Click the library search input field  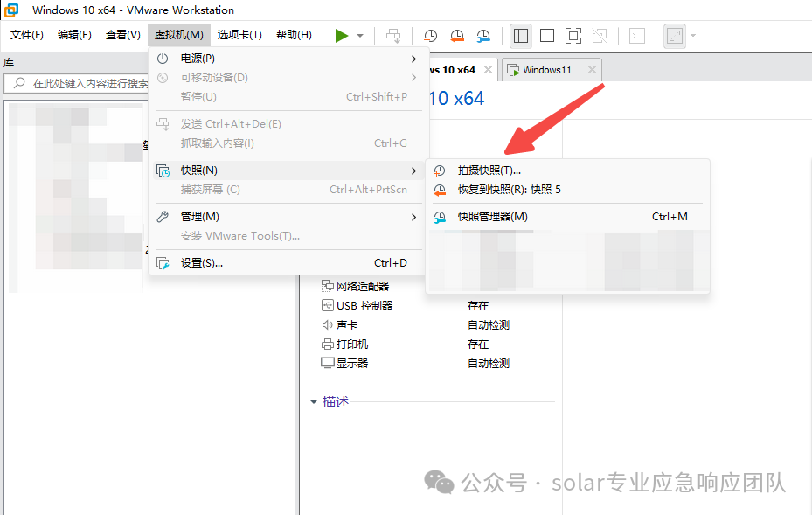pyautogui.click(x=78, y=83)
